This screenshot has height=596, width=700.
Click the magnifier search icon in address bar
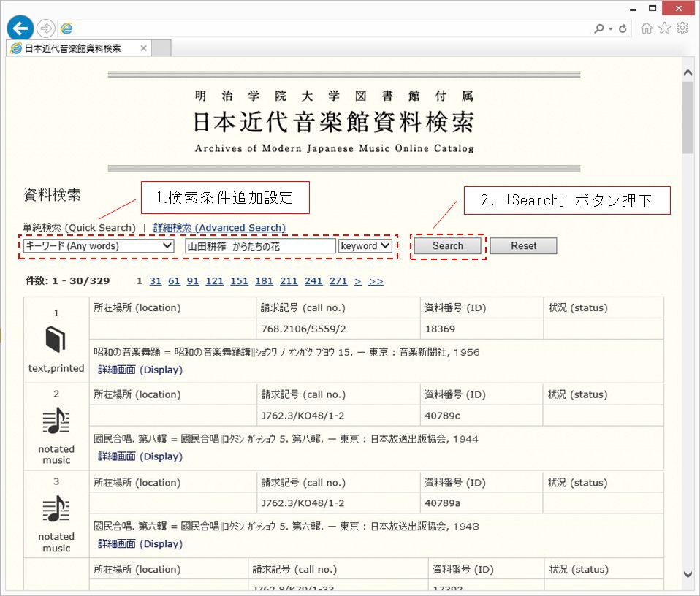(x=600, y=28)
